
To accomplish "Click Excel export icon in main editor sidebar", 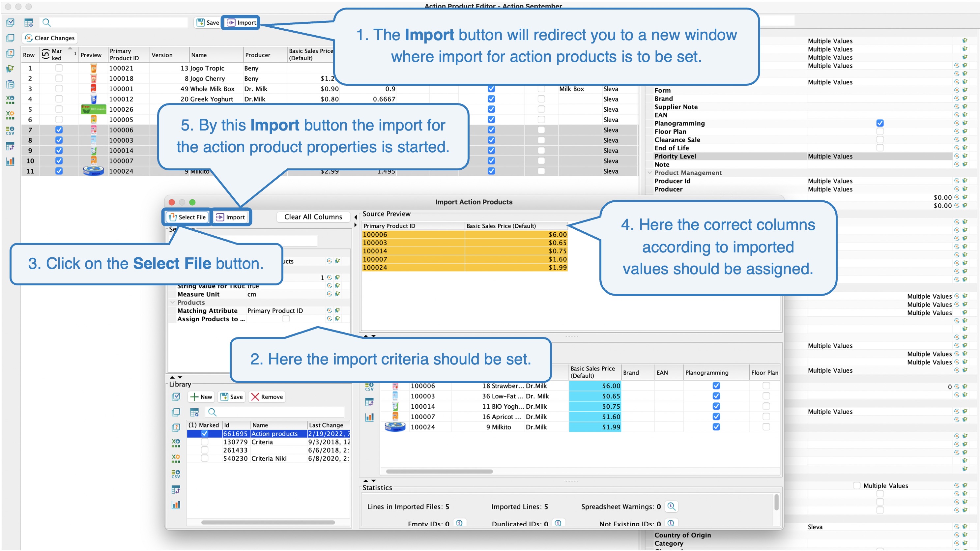I will pos(10,100).
